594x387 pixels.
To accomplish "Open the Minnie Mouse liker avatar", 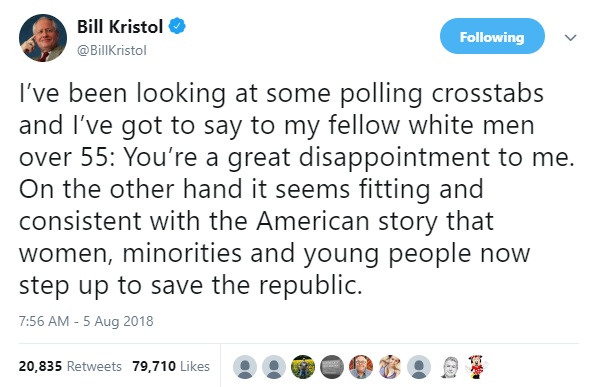I will point(477,367).
